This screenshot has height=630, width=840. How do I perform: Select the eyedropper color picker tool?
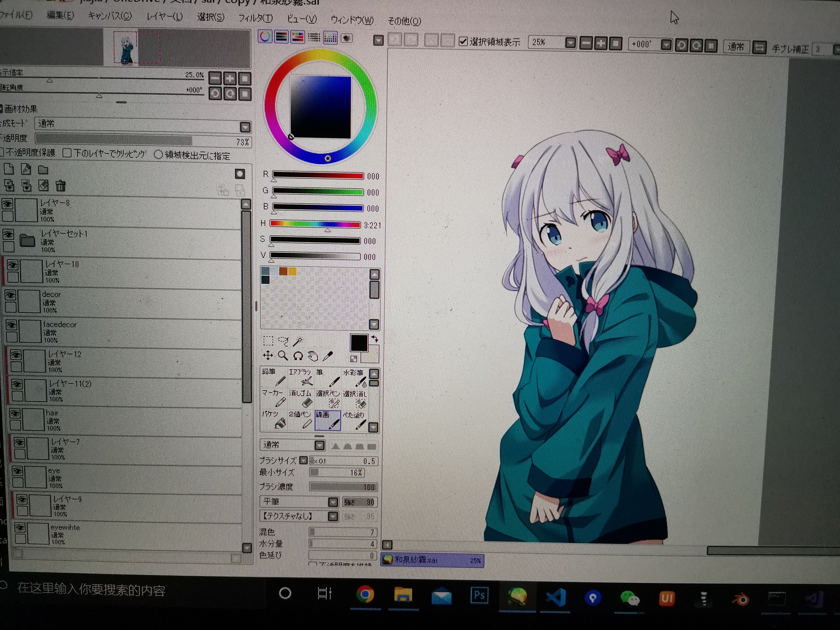click(x=328, y=357)
